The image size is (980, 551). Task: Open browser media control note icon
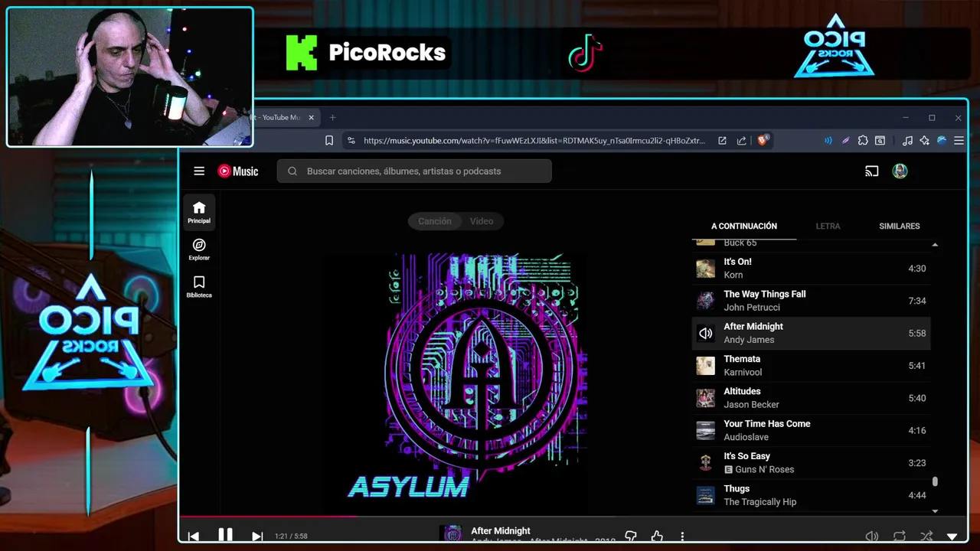coord(907,141)
